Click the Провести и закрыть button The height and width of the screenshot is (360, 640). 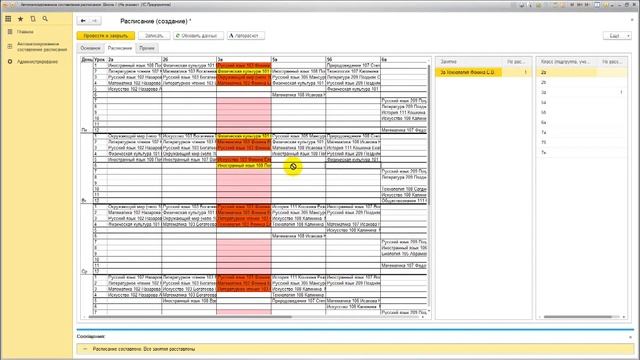click(106, 36)
